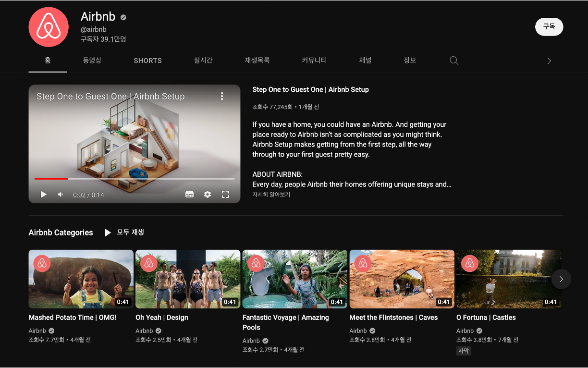Open the Mashed Potato Time video thumbnail
This screenshot has width=588, height=368.
[x=81, y=279]
